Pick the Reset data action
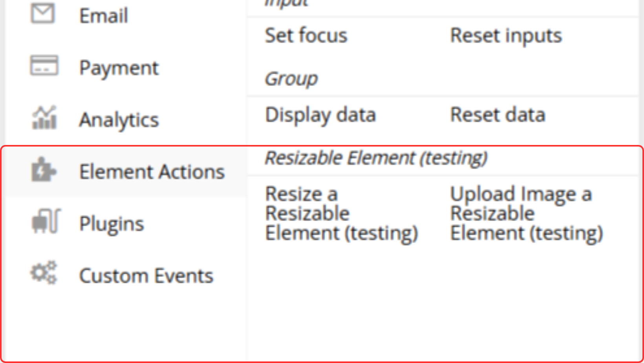Screen dimensions: 644x363 (x=498, y=115)
